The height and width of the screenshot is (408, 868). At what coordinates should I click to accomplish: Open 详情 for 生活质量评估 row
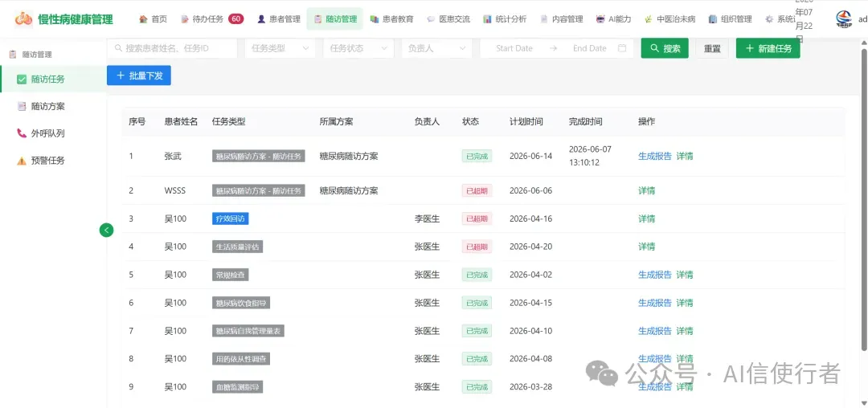[x=646, y=247]
